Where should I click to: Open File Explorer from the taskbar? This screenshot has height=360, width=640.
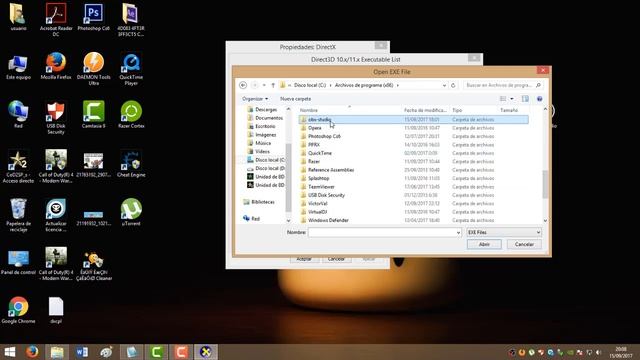57,352
